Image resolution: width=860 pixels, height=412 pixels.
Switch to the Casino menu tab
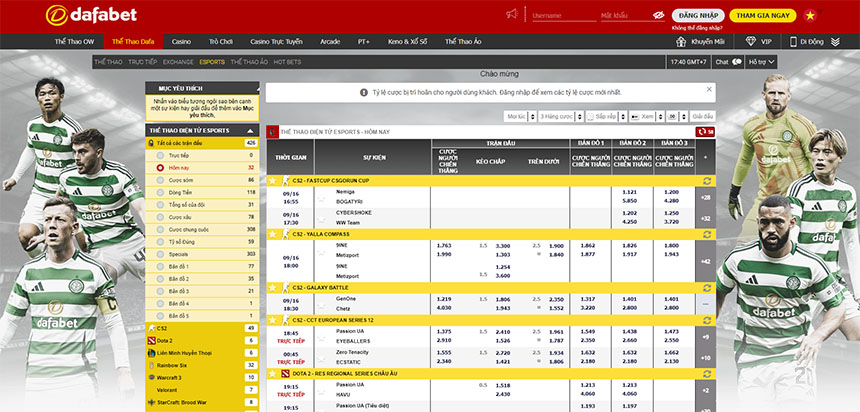tap(181, 42)
